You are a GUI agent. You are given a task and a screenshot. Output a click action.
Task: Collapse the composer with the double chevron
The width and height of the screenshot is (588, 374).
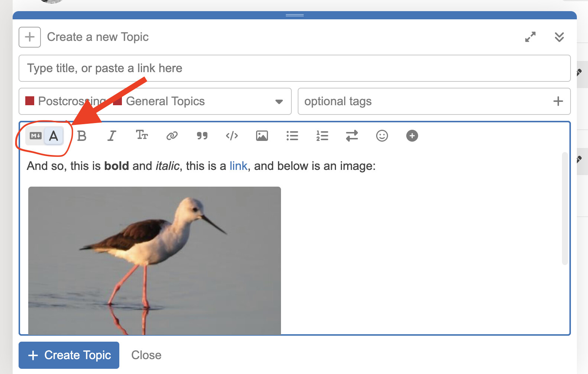tap(559, 37)
